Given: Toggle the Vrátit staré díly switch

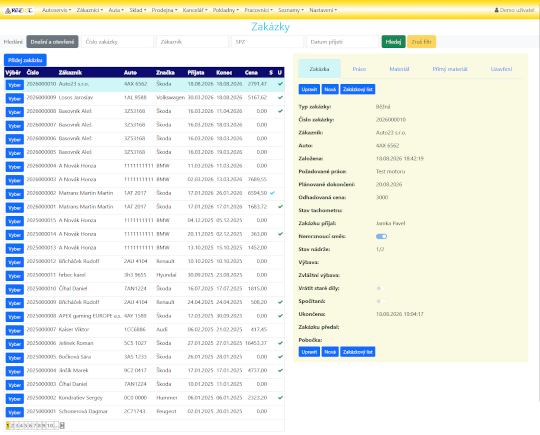Looking at the screenshot, I should click(382, 288).
